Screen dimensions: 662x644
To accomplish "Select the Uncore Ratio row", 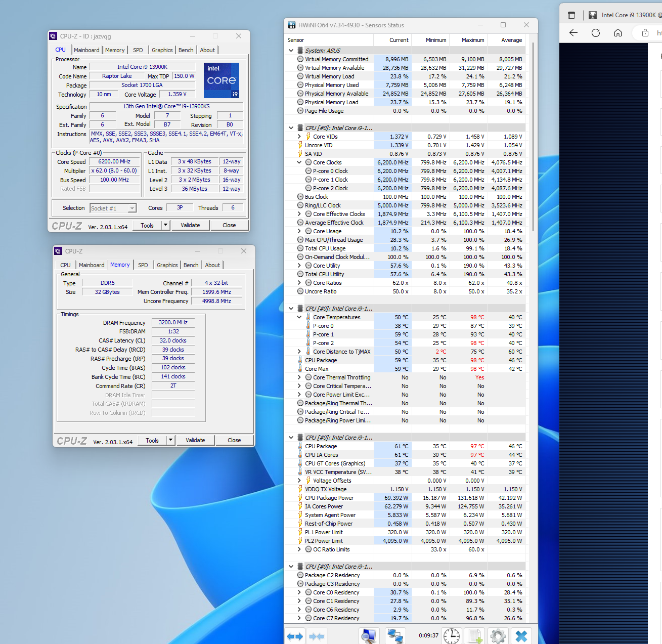I will click(405, 291).
